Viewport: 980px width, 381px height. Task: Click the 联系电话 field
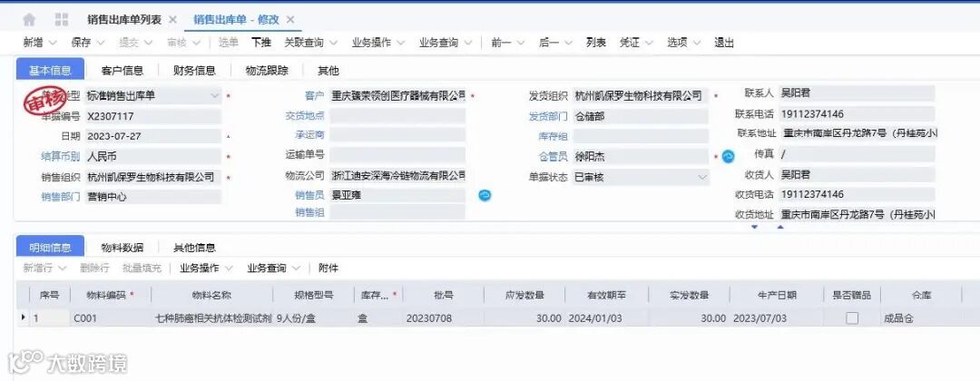(x=857, y=114)
